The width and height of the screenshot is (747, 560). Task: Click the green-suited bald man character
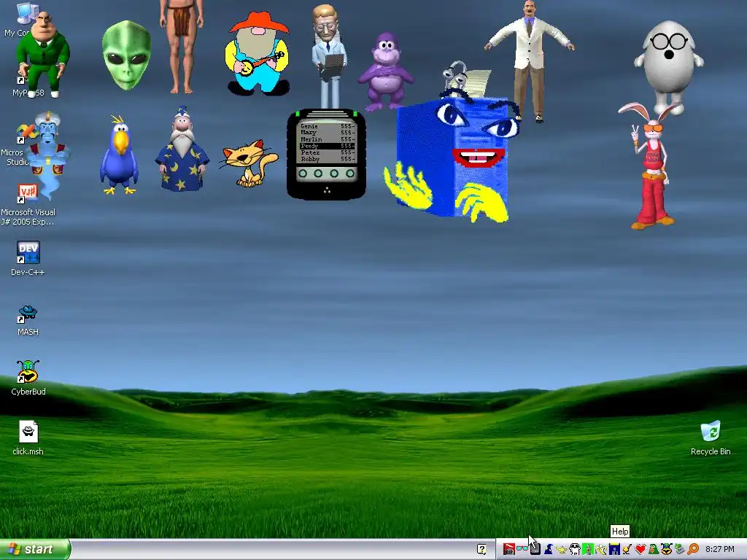[x=43, y=55]
